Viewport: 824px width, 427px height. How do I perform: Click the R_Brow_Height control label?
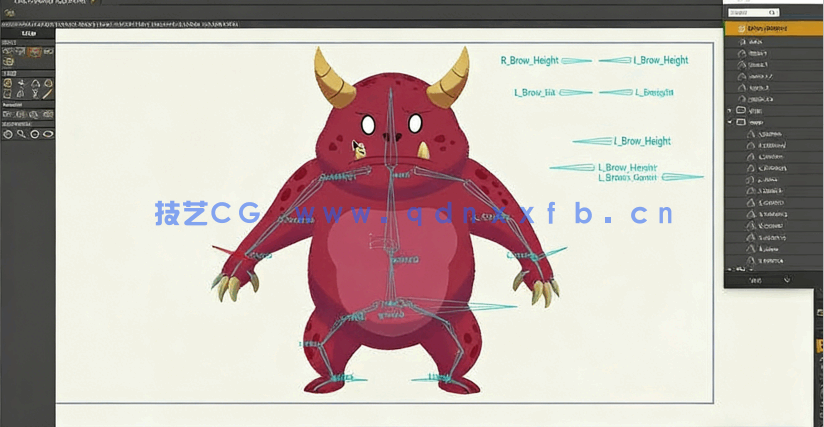tap(529, 61)
